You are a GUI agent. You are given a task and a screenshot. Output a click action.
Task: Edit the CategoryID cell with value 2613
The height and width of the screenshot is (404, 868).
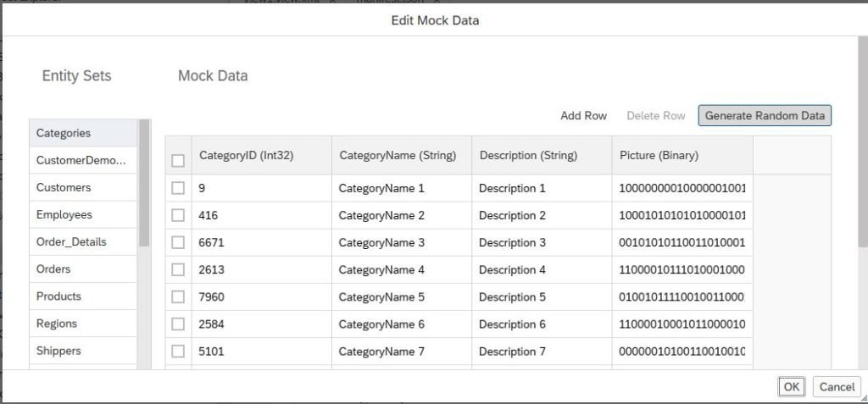pyautogui.click(x=262, y=269)
